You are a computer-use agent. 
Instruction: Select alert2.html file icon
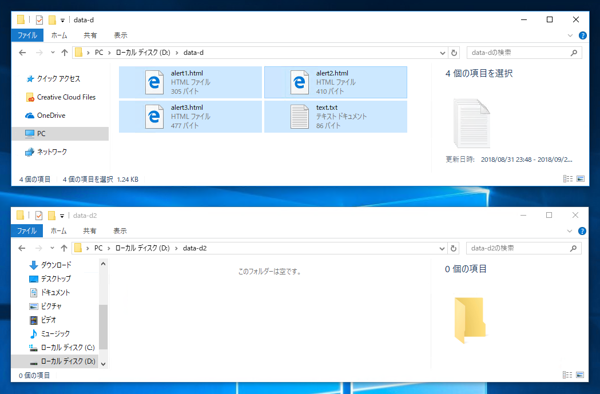[299, 82]
